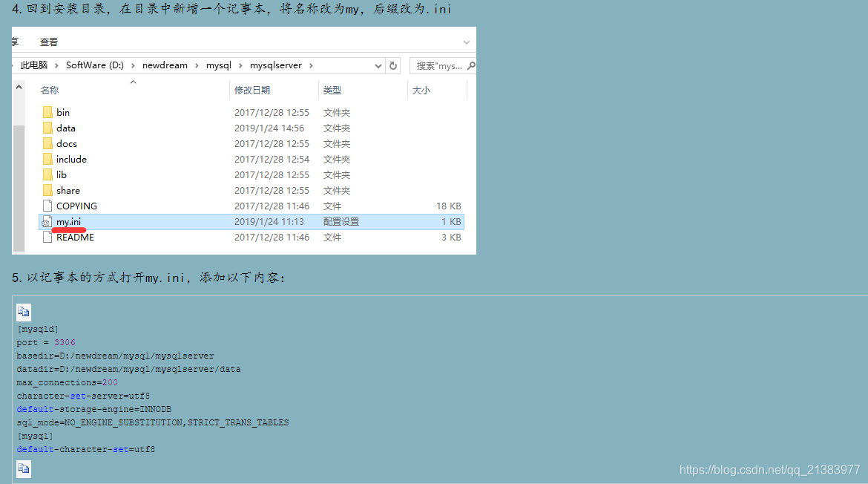Click the 18 KB size cell

click(448, 206)
